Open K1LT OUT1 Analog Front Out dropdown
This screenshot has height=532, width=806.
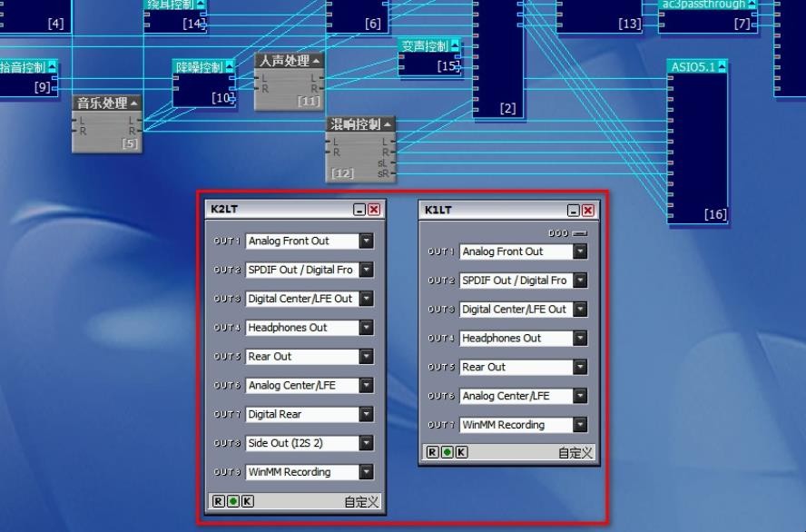point(580,251)
